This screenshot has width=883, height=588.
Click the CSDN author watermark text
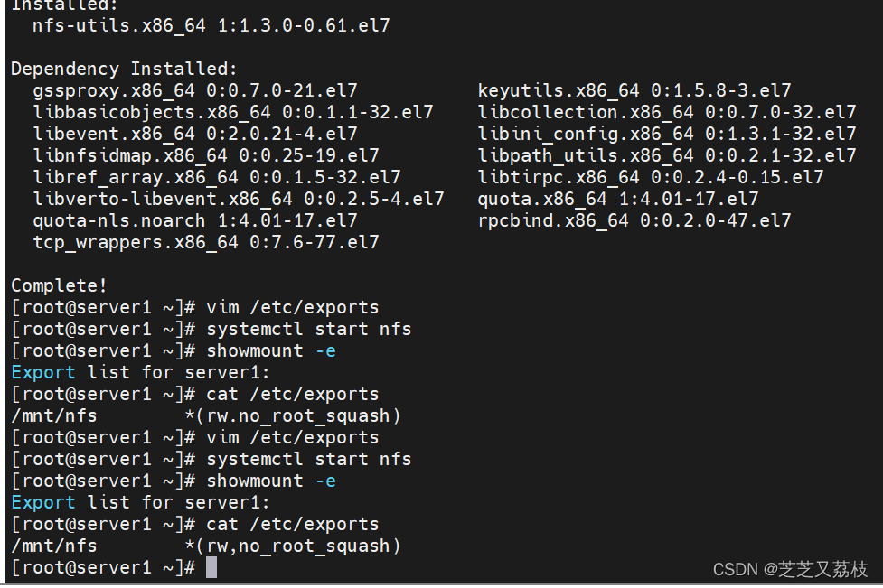(790, 569)
